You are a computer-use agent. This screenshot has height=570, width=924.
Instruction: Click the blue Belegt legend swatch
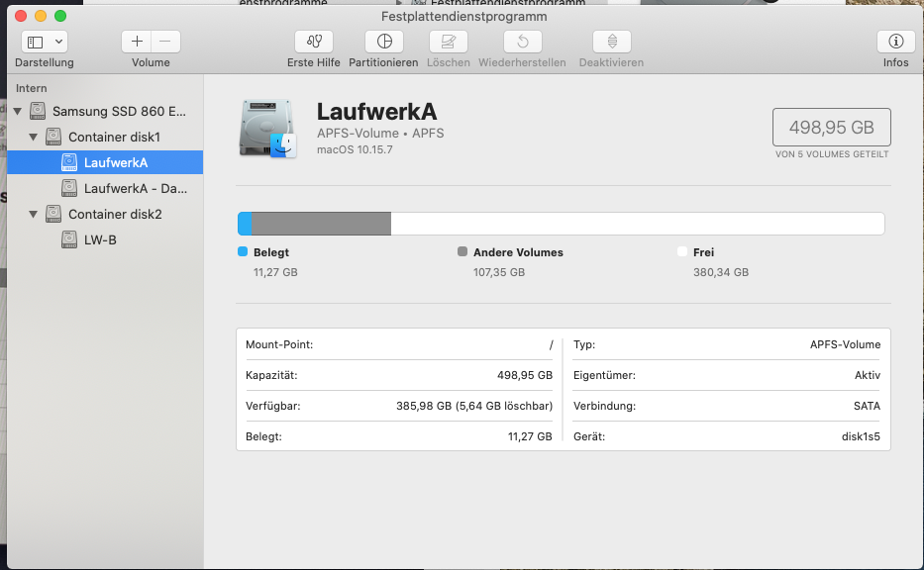[243, 252]
